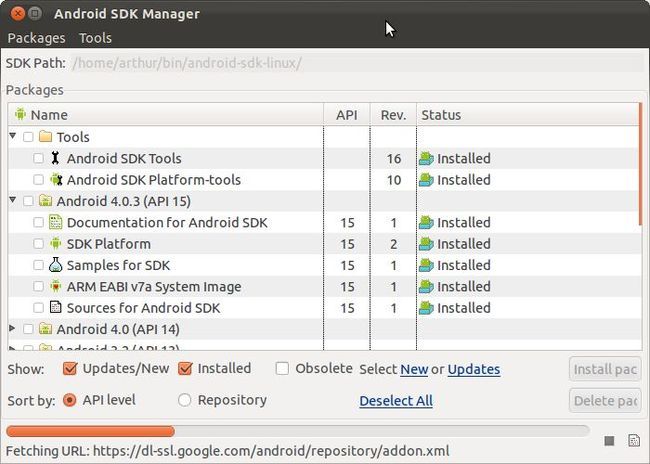
Task: Click revision 10 of SDK Platform-tools
Action: (393, 180)
